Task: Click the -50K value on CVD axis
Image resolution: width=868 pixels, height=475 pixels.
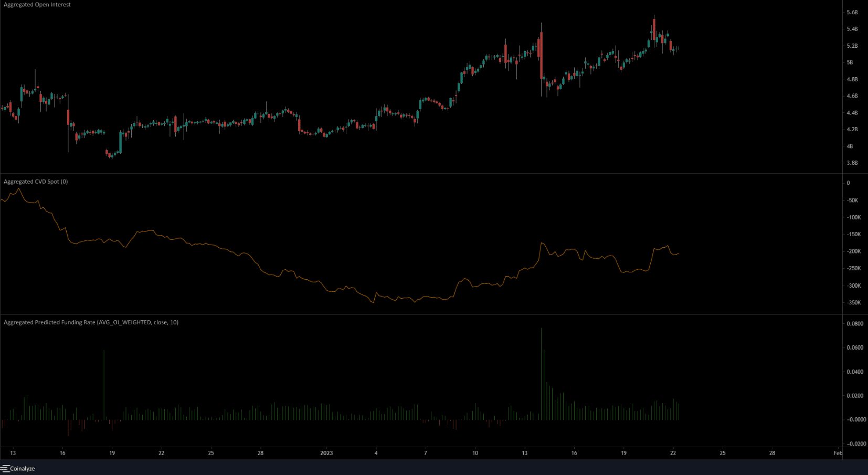Action: point(852,200)
